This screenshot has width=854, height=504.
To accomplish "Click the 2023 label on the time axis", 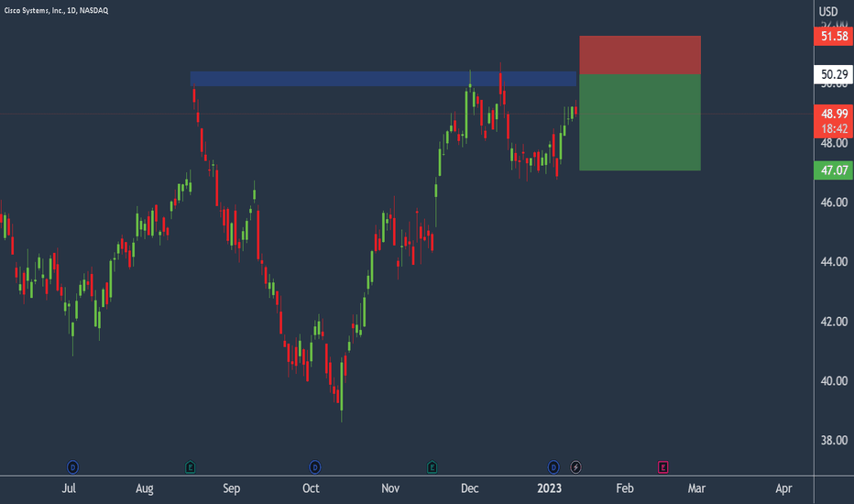I will tap(549, 488).
